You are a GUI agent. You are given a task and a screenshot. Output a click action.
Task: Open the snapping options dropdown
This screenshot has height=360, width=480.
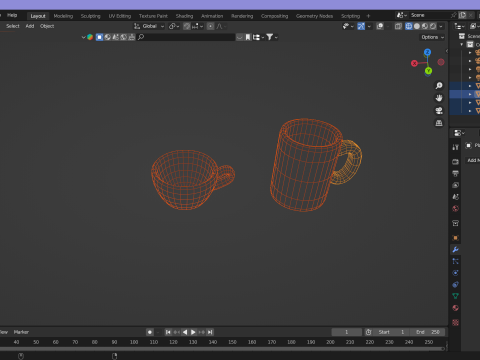click(198, 26)
